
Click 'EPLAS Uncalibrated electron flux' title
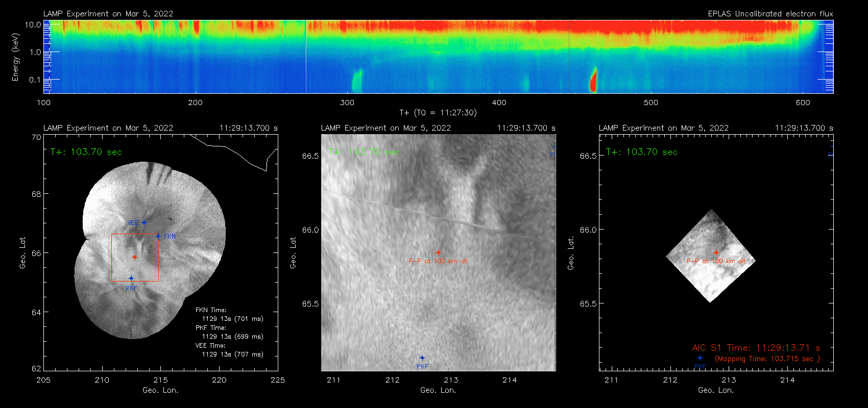coord(770,14)
